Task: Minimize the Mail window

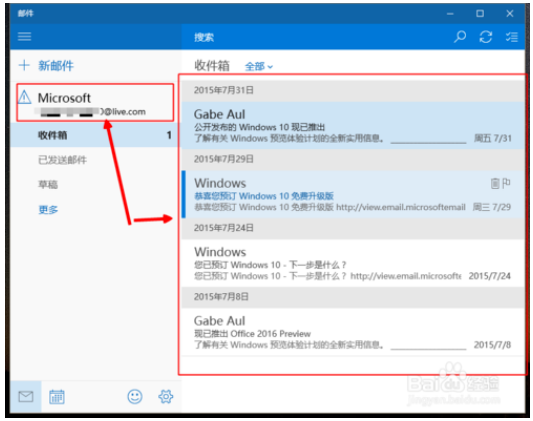Action: [450, 14]
